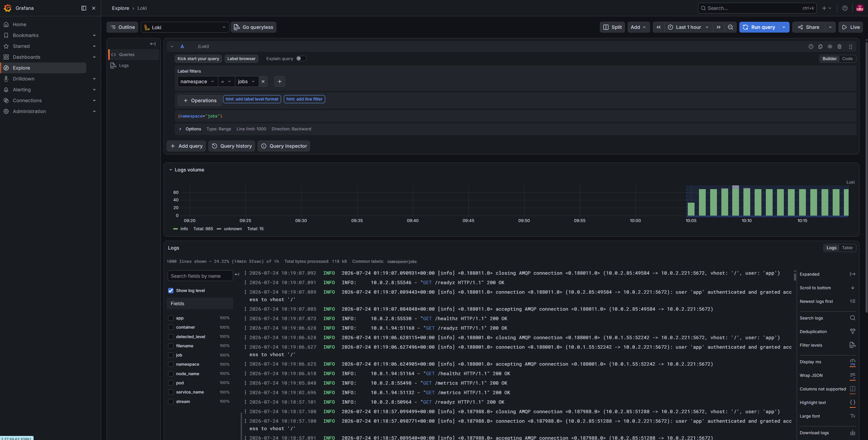
Task: Check the detected_level field checkbox
Action: pyautogui.click(x=171, y=337)
